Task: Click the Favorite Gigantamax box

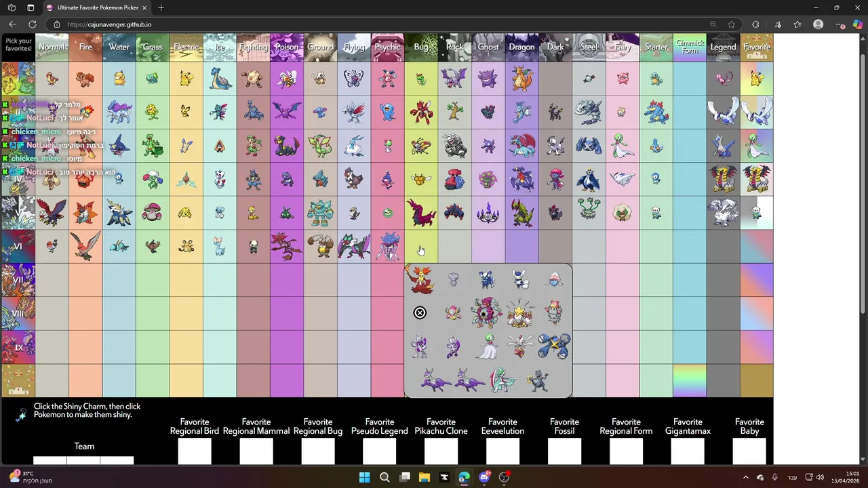Action: (x=688, y=451)
